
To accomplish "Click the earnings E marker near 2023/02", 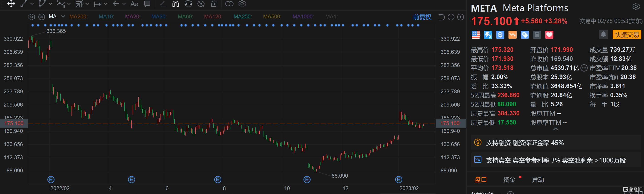I will coord(399,179).
